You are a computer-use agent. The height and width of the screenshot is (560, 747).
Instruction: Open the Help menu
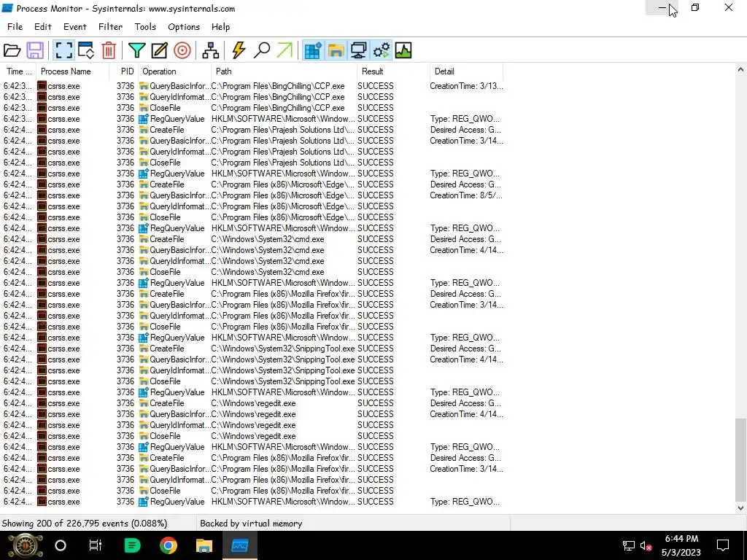[x=220, y=27]
